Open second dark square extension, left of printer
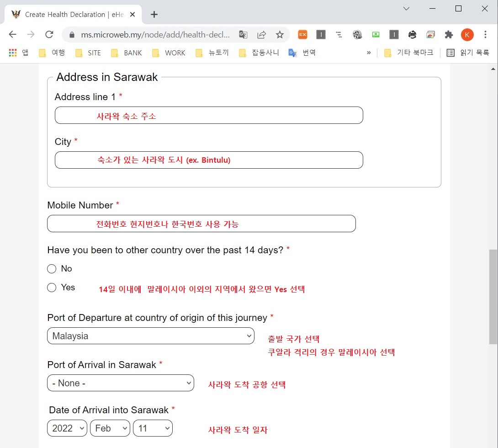The width and height of the screenshot is (498, 448). click(x=394, y=34)
